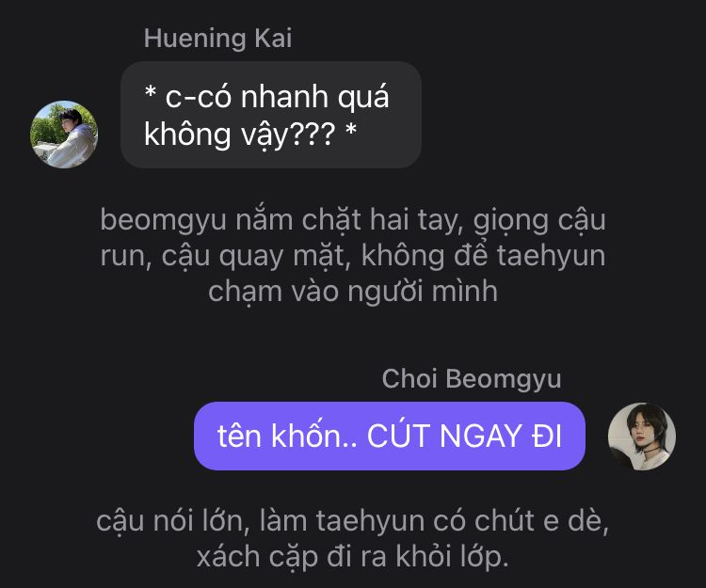706x588 pixels.
Task: Open Choi Beomgyu's circular profile avatar
Action: [x=642, y=437]
